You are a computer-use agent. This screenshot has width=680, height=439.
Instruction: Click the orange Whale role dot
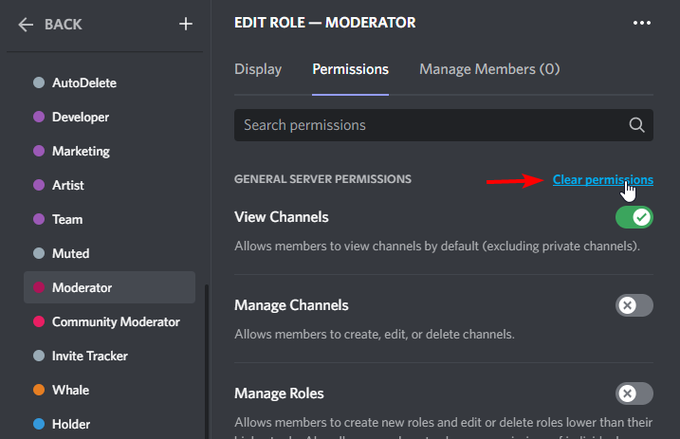click(x=39, y=390)
